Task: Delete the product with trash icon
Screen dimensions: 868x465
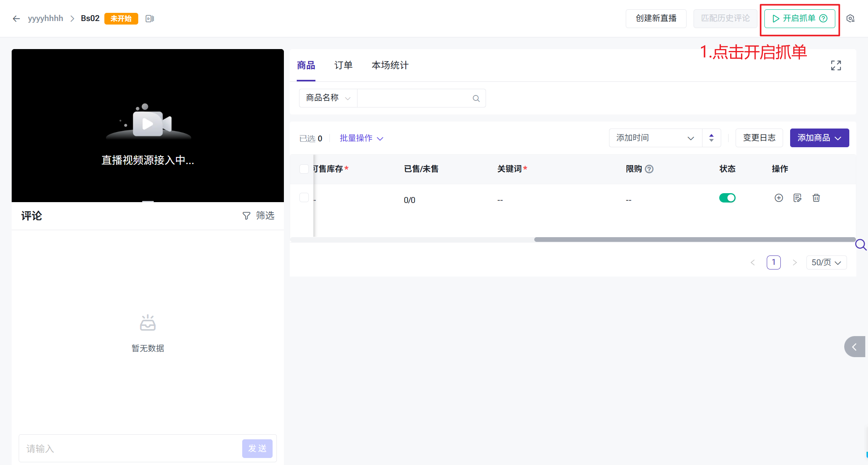Action: [x=816, y=198]
